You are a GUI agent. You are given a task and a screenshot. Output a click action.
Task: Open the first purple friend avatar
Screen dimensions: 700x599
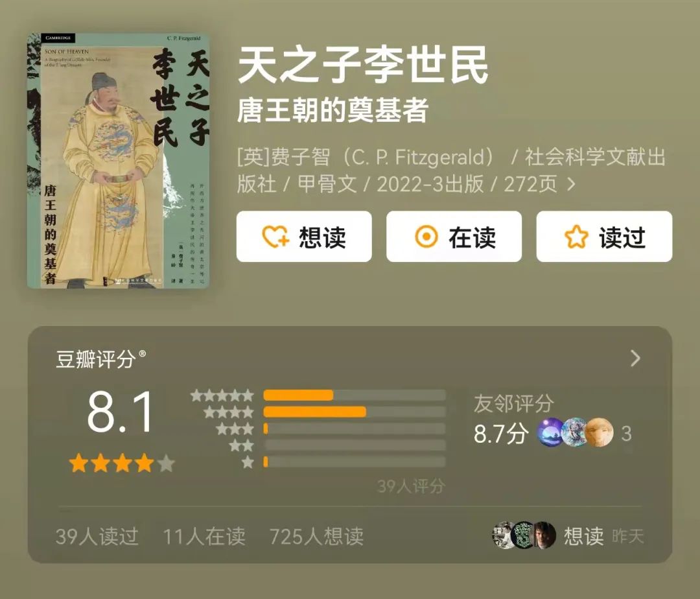(x=550, y=432)
